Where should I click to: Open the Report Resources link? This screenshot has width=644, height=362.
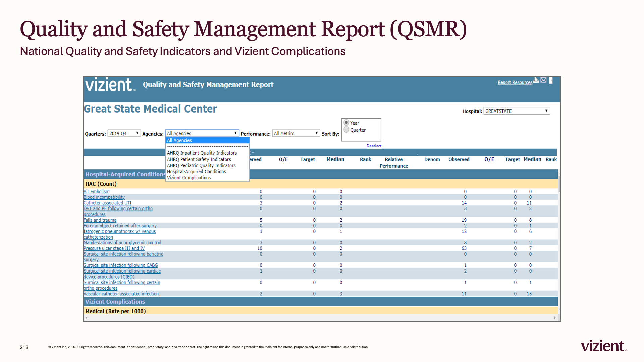point(515,82)
